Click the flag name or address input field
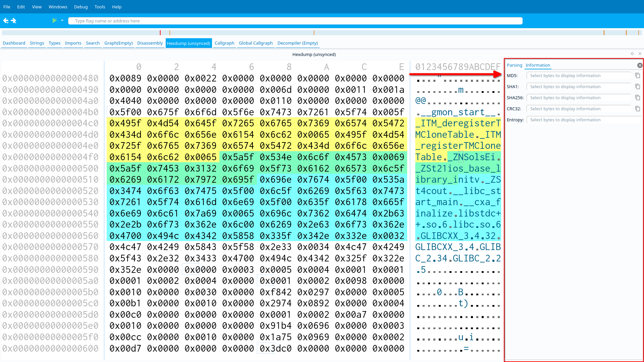 [295, 21]
